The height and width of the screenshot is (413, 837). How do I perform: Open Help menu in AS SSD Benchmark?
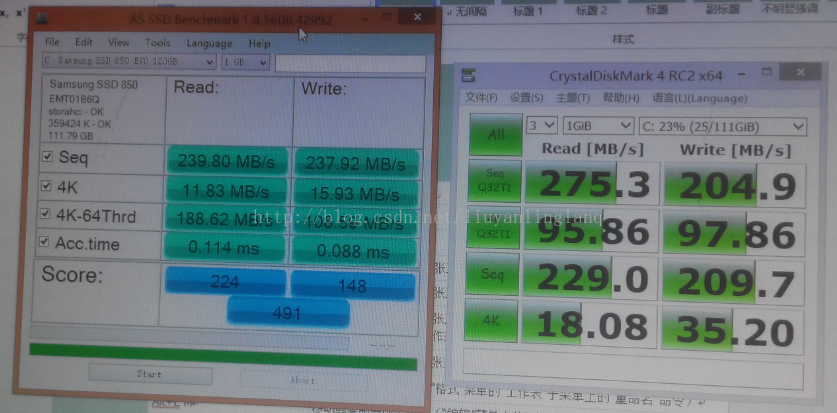[259, 43]
